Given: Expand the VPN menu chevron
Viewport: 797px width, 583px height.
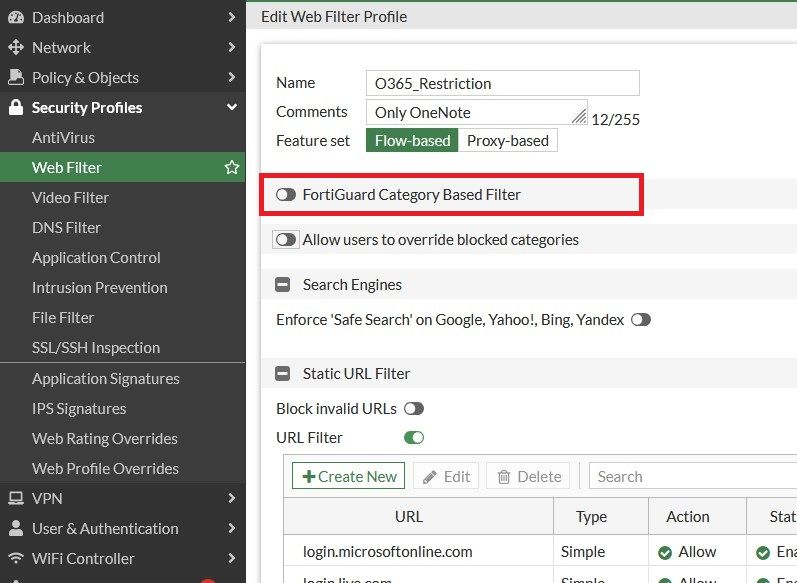Looking at the screenshot, I should [x=232, y=498].
